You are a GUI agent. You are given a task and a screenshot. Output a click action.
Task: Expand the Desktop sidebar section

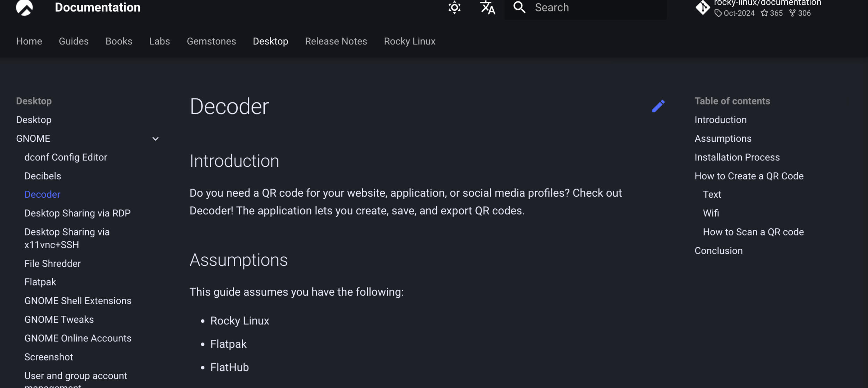tap(34, 119)
